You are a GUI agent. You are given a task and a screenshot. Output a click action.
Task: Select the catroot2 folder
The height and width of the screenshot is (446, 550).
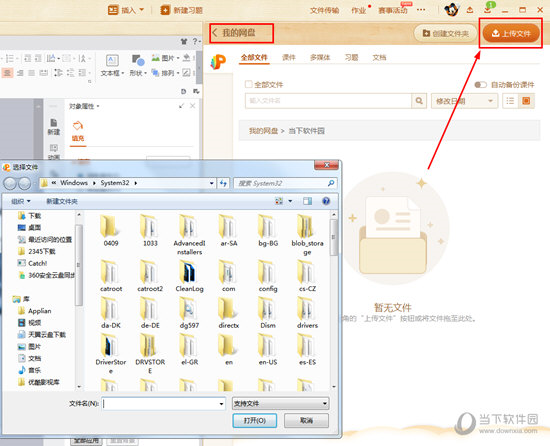[x=150, y=276]
